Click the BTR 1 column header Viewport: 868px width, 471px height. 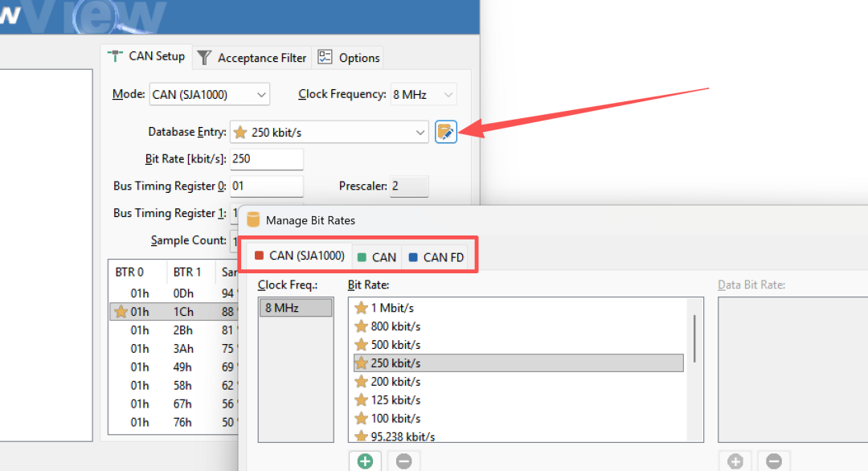point(191,272)
